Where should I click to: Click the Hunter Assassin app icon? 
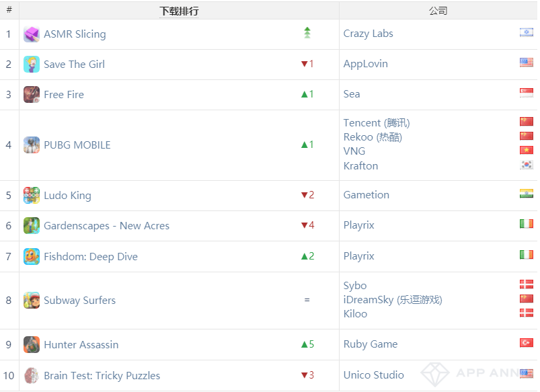coord(32,345)
